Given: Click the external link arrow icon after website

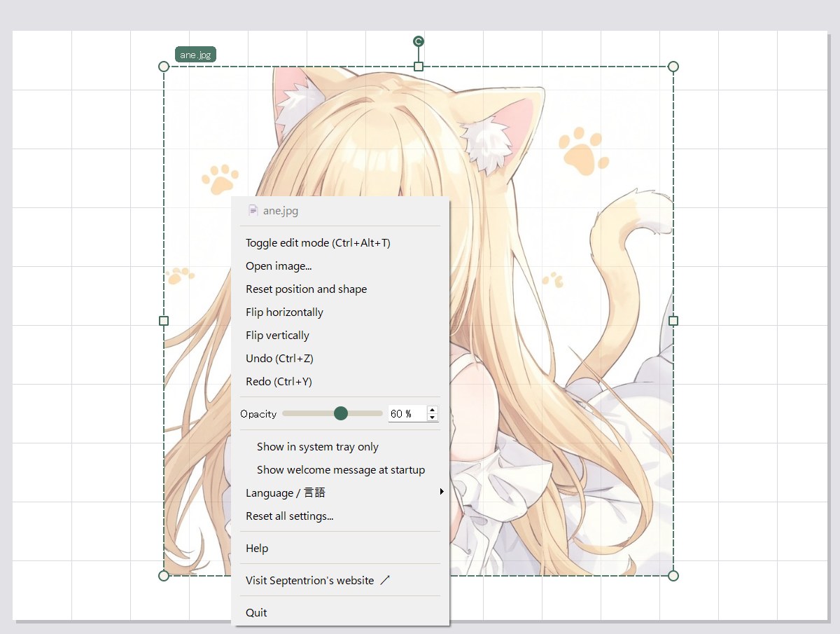Looking at the screenshot, I should point(384,581).
